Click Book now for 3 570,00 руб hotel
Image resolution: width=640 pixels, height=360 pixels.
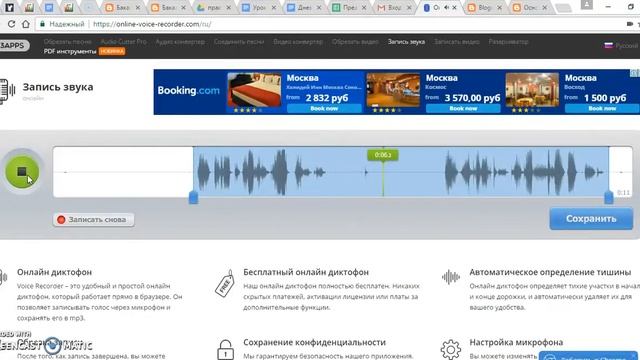(x=463, y=109)
